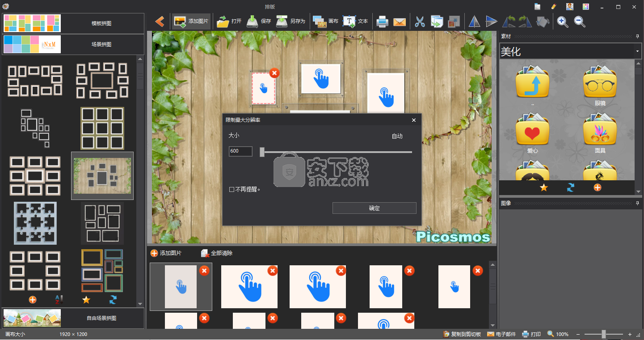Rotate right with the green arrow icon

525,21
